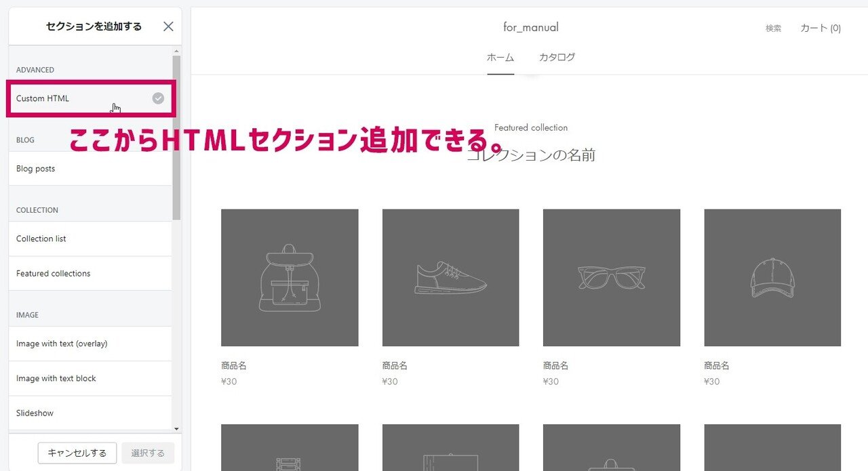The image size is (868, 471).
Task: Open the backpack product thumbnail
Action: click(290, 278)
